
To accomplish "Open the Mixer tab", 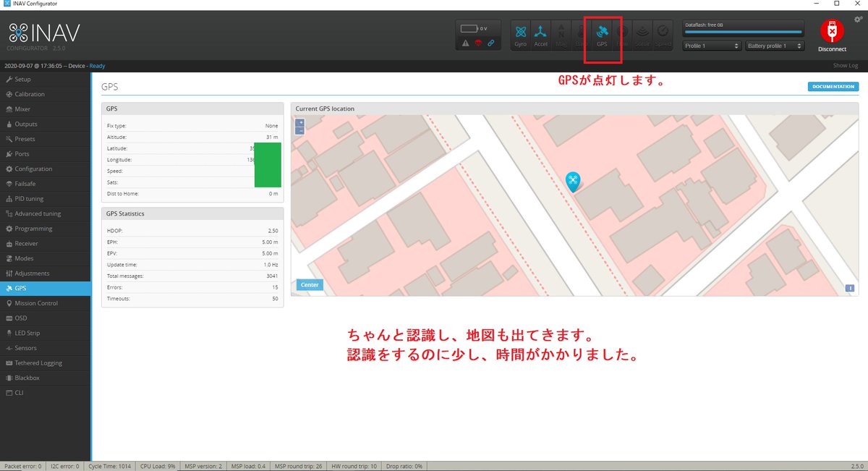I will (46, 109).
